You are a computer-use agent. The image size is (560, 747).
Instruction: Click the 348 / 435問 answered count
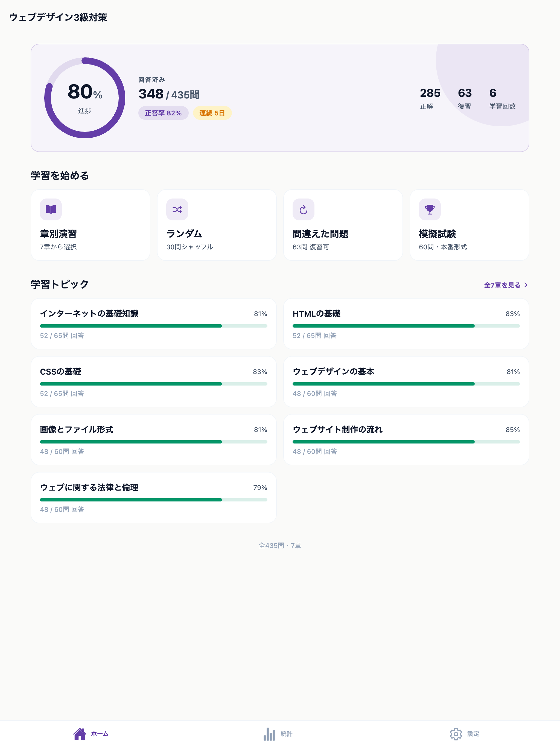tap(168, 94)
